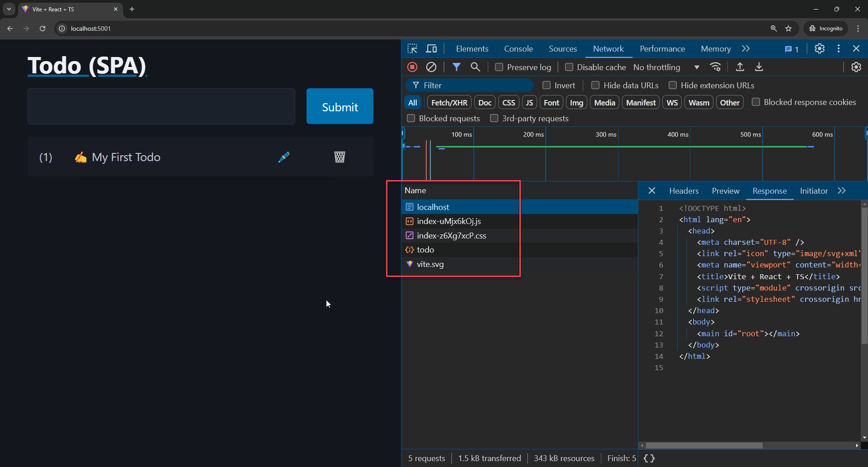Screen dimensions: 868x467
Task: Check 3rd-party requests checkbox
Action: tap(494, 118)
